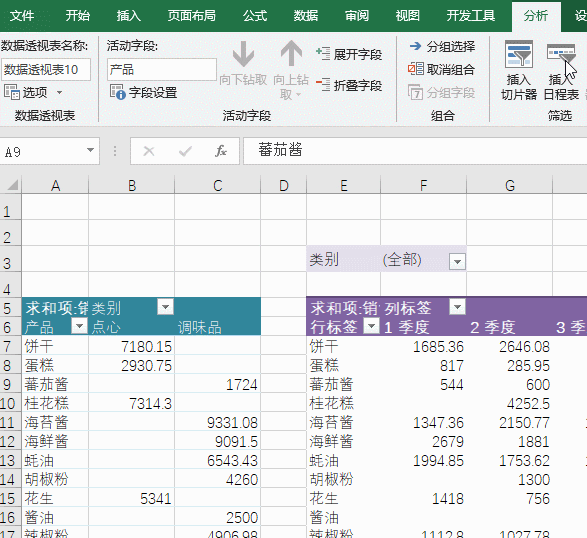The image size is (587, 538).
Task: Click Ungroup (取消组合)
Action: pos(441,69)
